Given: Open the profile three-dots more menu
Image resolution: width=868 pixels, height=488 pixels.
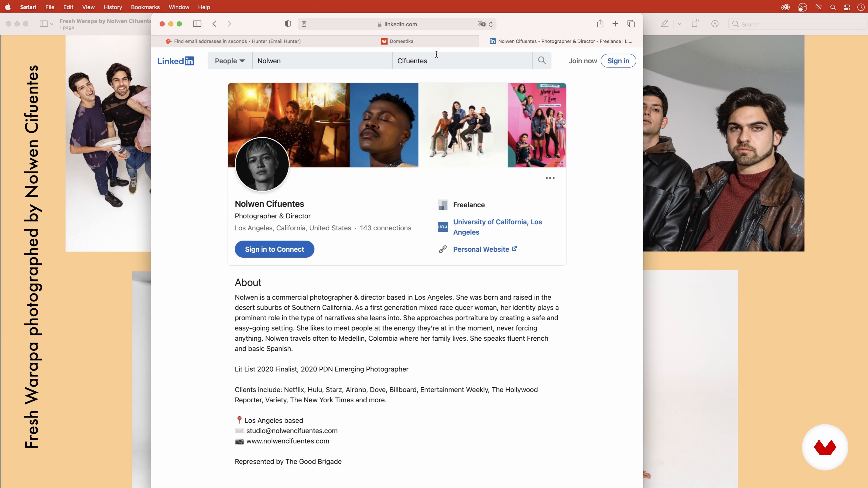Looking at the screenshot, I should (550, 178).
